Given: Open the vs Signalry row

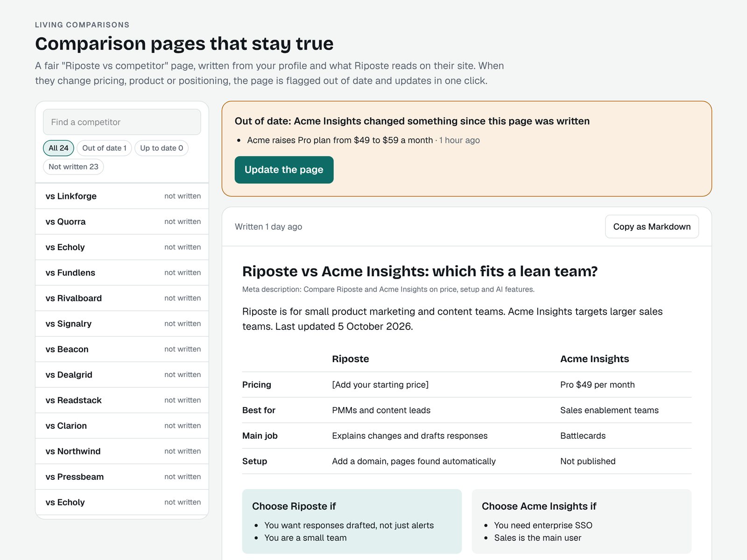Looking at the screenshot, I should click(x=122, y=323).
